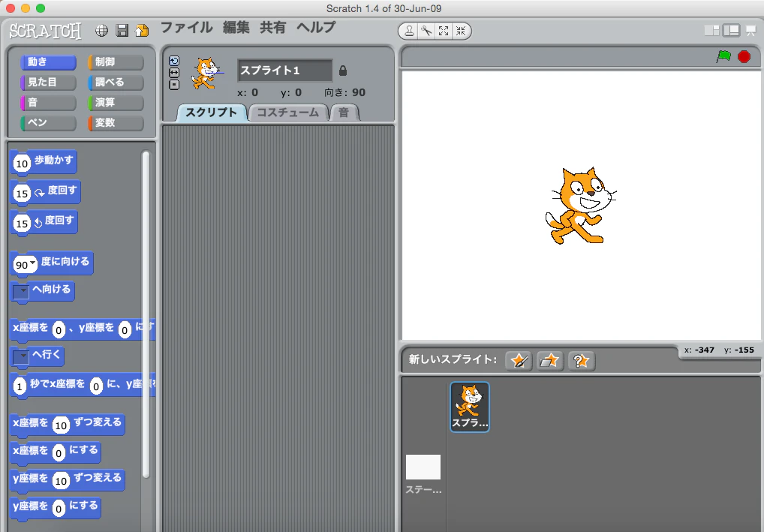
Task: Click the blocks palette scrollbar
Action: (146, 314)
